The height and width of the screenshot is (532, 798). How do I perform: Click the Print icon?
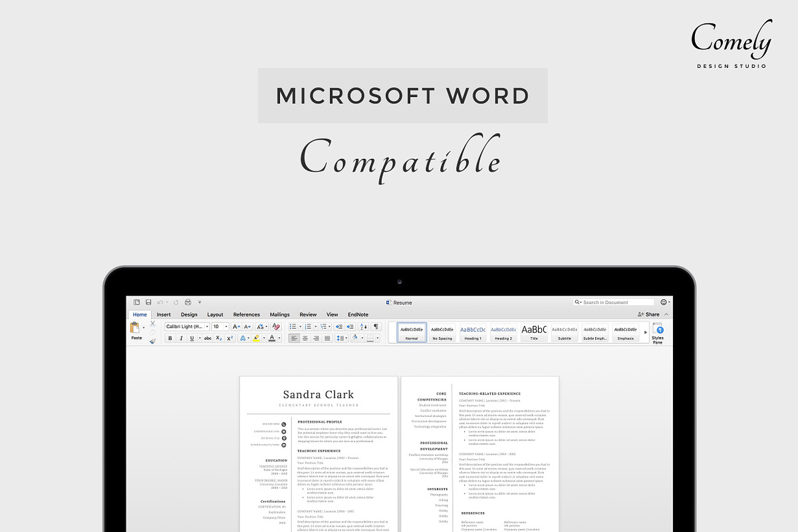[188, 302]
